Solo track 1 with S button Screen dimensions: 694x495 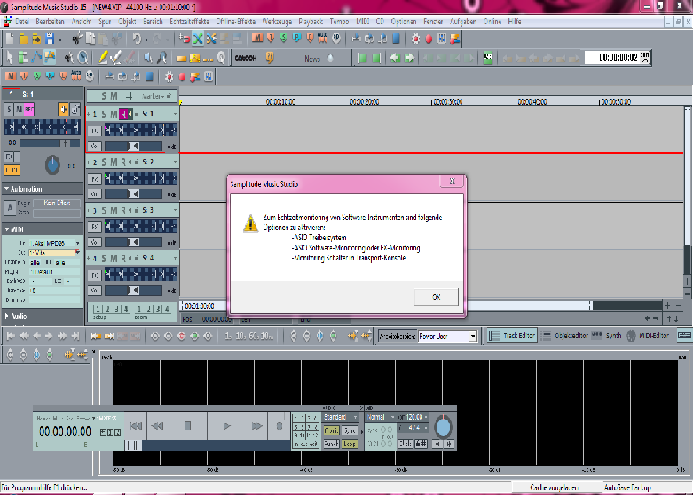pyautogui.click(x=104, y=114)
